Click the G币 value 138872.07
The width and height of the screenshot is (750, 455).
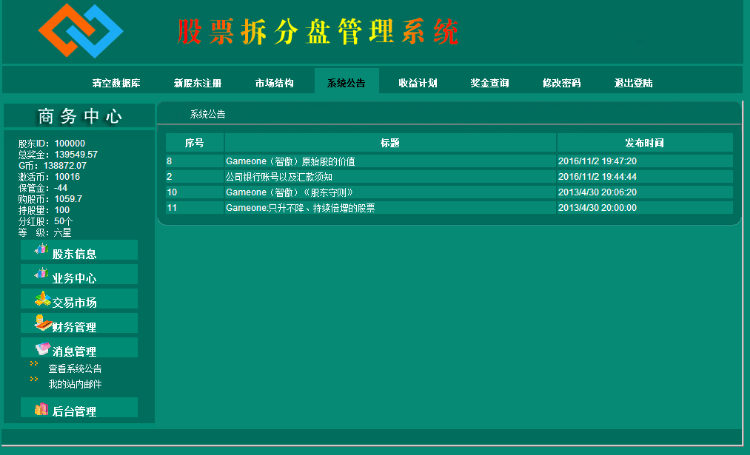pyautogui.click(x=65, y=166)
